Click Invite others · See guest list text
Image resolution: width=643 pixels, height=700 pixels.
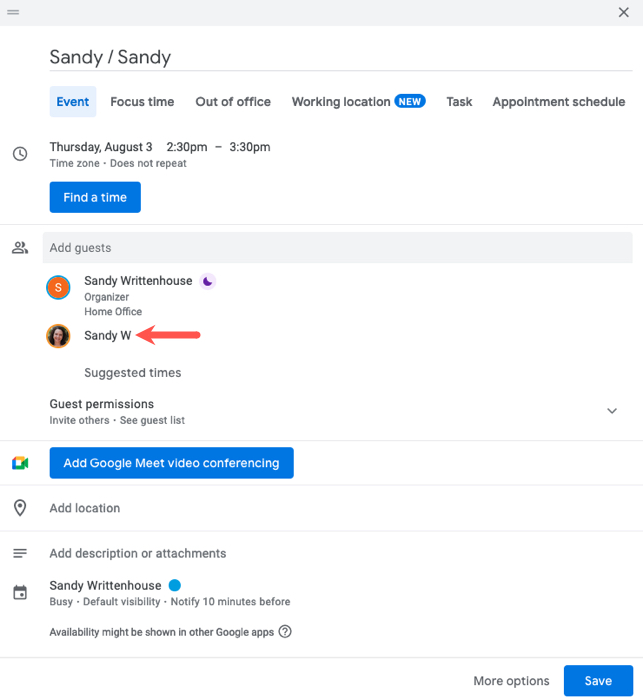tap(117, 421)
